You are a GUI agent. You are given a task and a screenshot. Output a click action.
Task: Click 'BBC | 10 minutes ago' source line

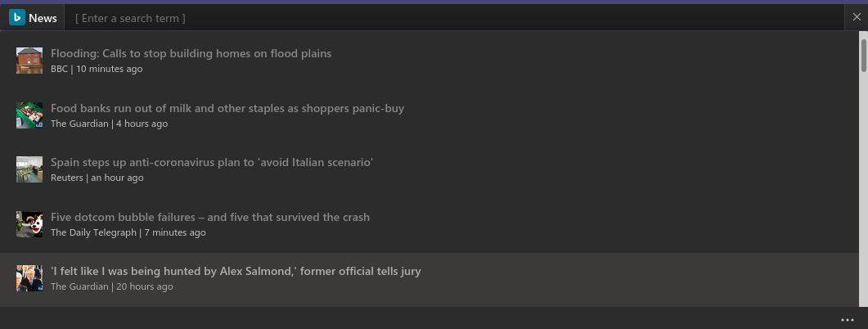97,69
